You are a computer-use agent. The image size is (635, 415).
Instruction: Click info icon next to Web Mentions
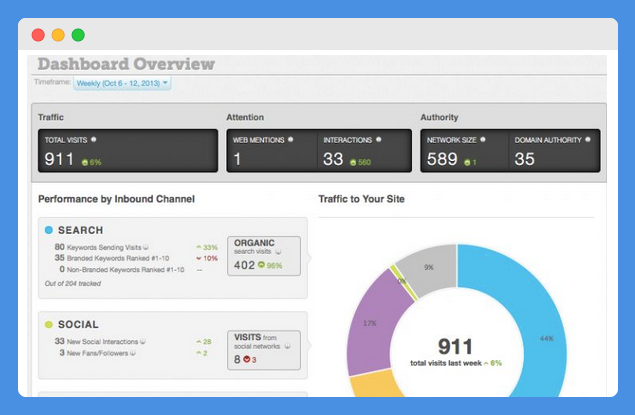point(290,140)
